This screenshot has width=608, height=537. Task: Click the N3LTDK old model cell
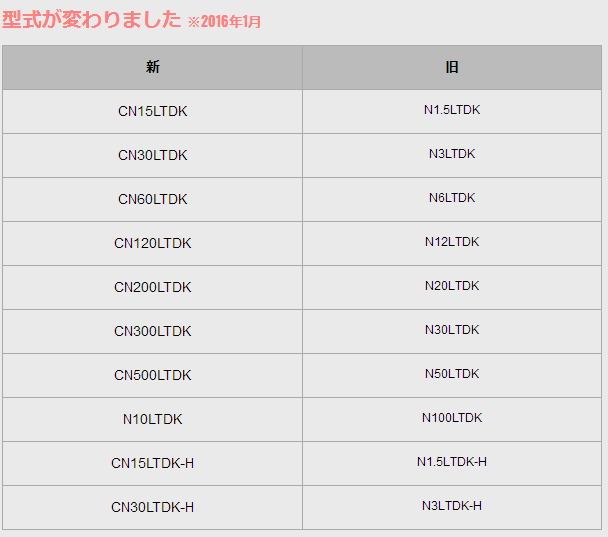[452, 154]
